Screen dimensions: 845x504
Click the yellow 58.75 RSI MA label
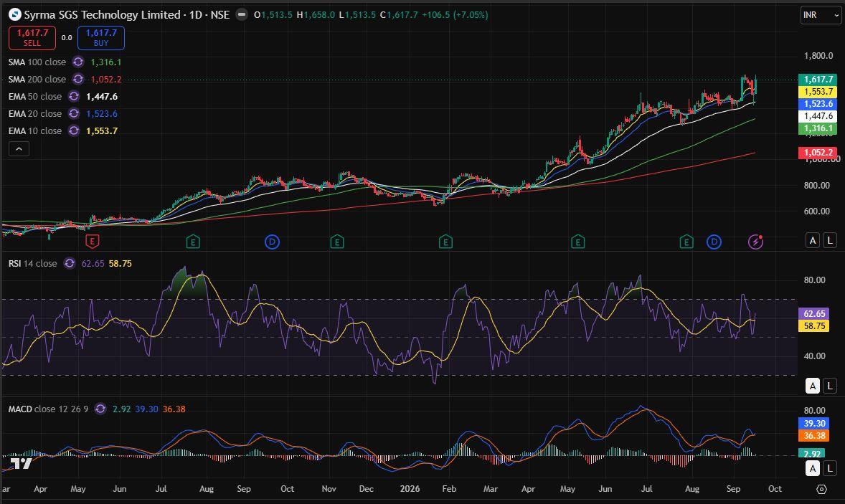[813, 325]
